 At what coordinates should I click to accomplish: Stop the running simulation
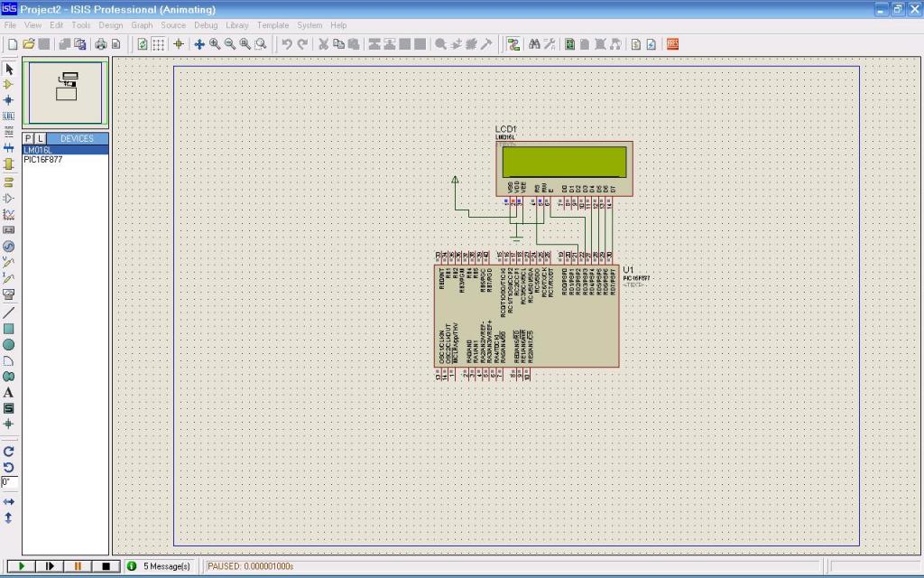(x=106, y=566)
